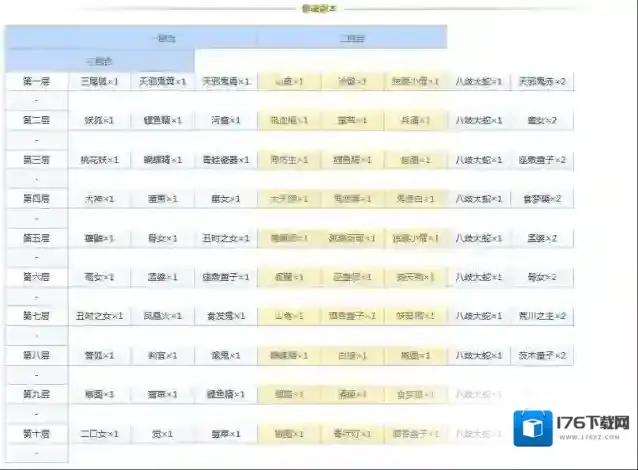Viewport: 638px width, 470px height.
Task: Click the 第六层 row label
Action: pos(36,277)
